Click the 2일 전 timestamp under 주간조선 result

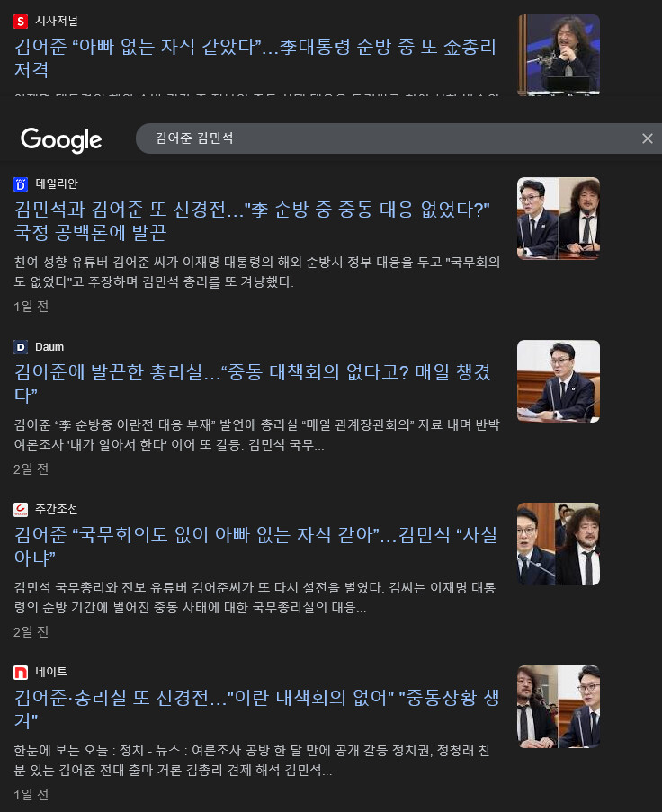31,632
